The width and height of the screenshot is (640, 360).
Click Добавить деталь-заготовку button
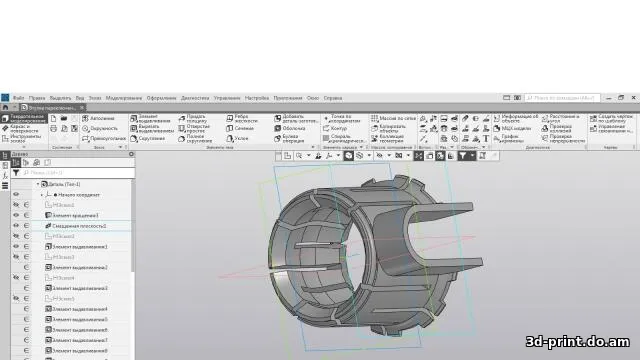(x=296, y=118)
